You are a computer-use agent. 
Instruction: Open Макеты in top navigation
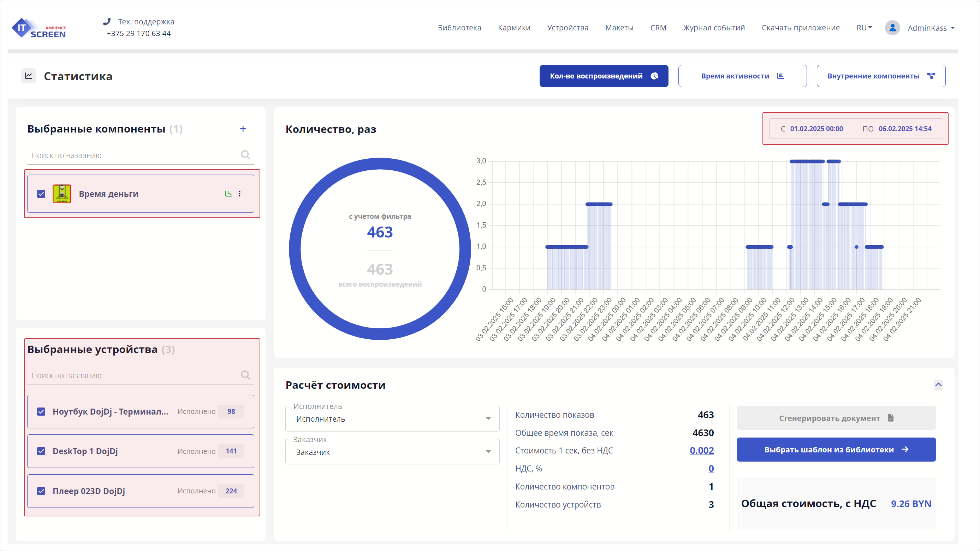(619, 28)
